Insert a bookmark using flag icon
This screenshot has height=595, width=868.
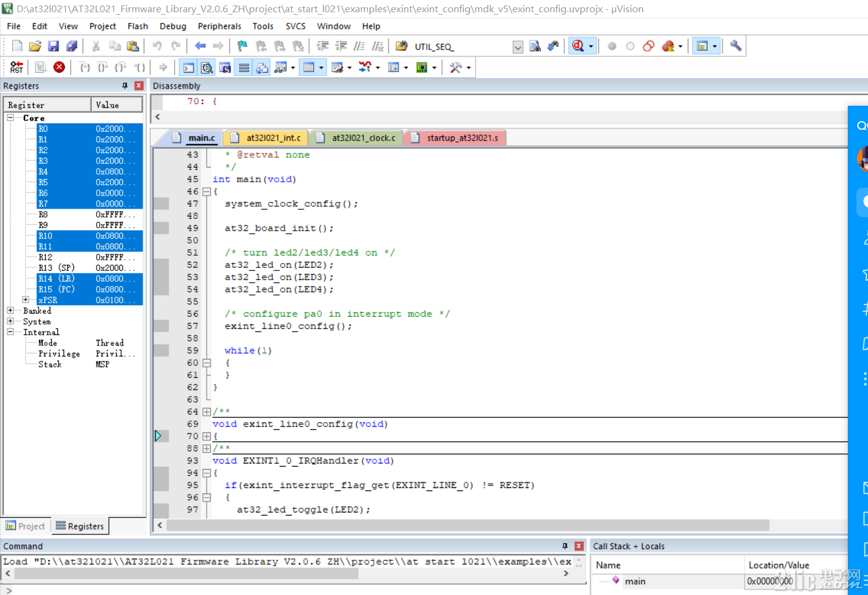[243, 46]
